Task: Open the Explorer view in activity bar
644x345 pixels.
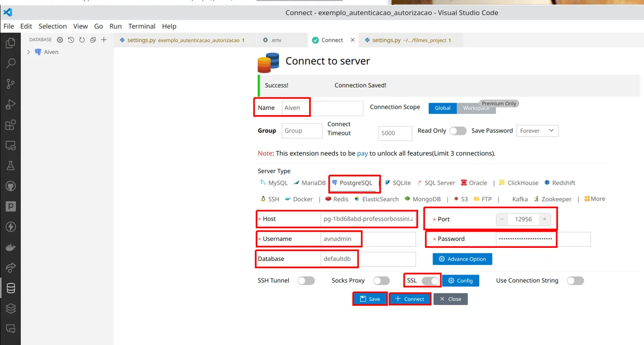Action: pos(10,43)
